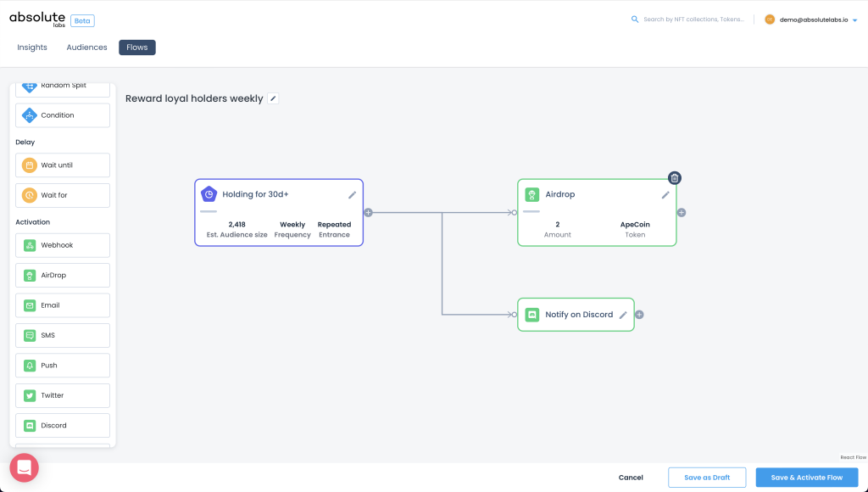The width and height of the screenshot is (868, 492).
Task: Select the Wait until delay node
Action: (62, 165)
